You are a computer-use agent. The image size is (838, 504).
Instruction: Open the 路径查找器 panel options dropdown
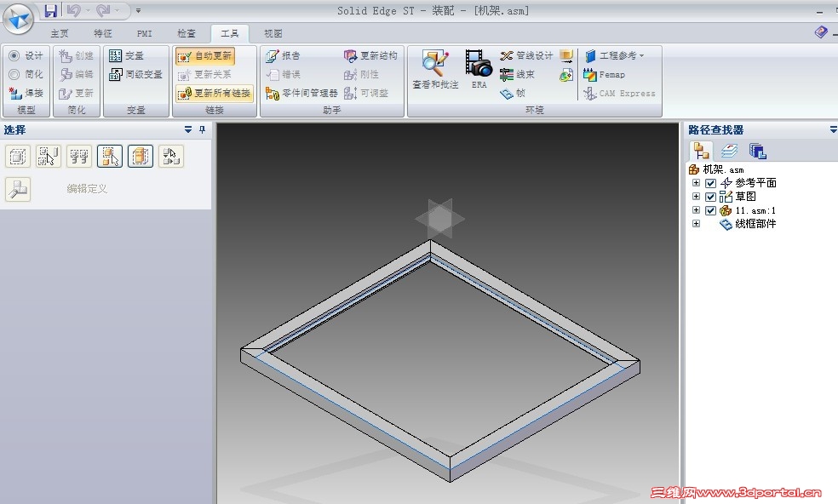tap(833, 129)
